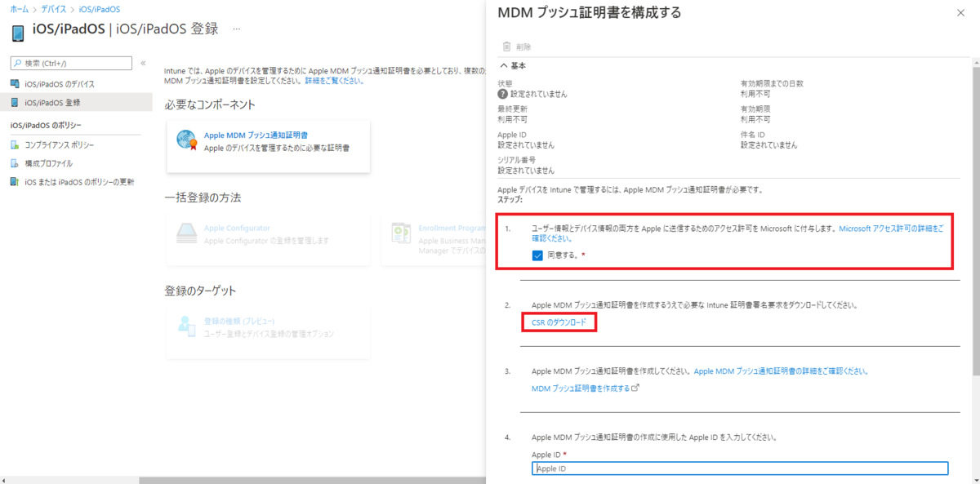Click the コンプライアンス ポリシー sidebar icon
This screenshot has height=484, width=980.
(x=15, y=145)
